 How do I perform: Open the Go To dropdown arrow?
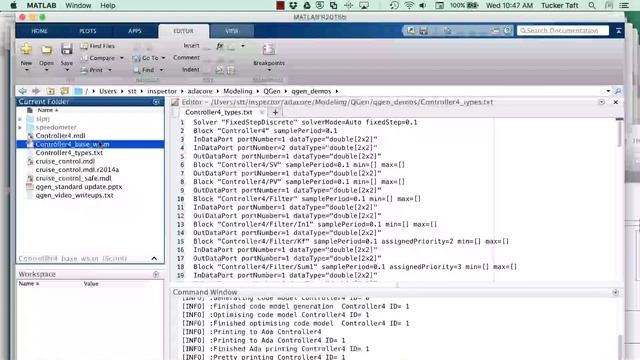coord(163,58)
